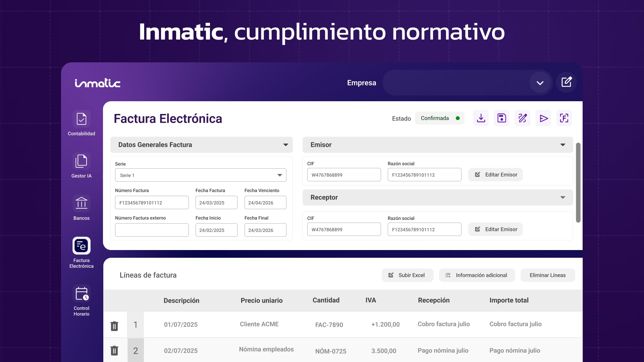Open the sign invoice tool
The image size is (644, 362).
522,118
